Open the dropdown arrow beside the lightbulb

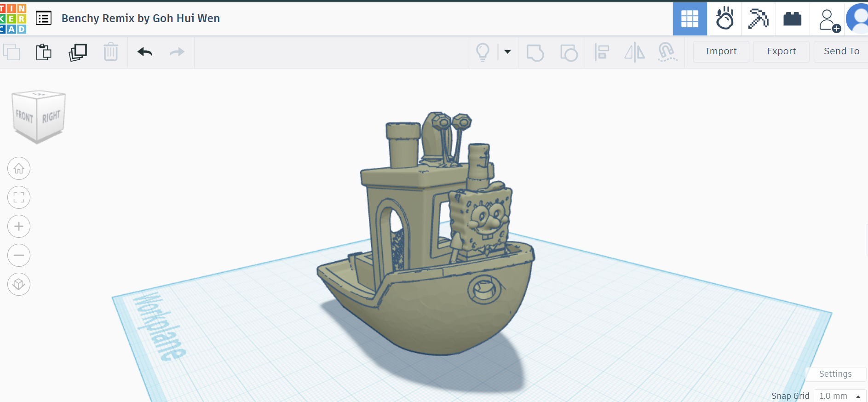coord(507,52)
